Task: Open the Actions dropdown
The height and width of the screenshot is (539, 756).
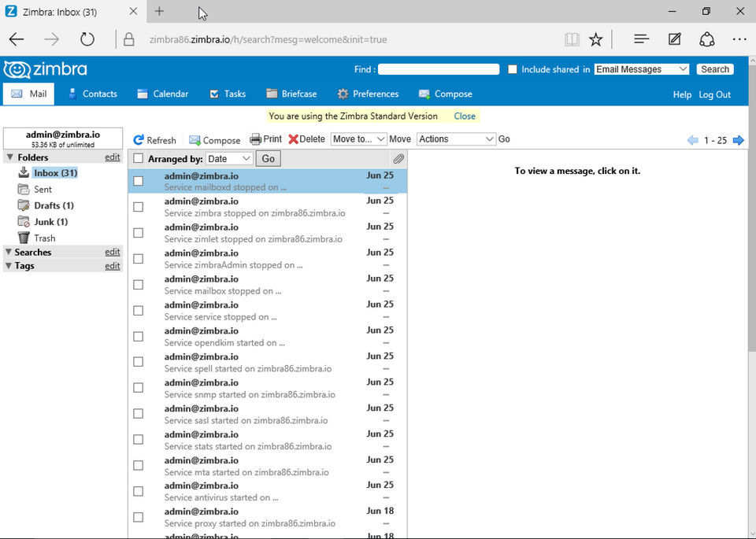Action: click(x=456, y=139)
